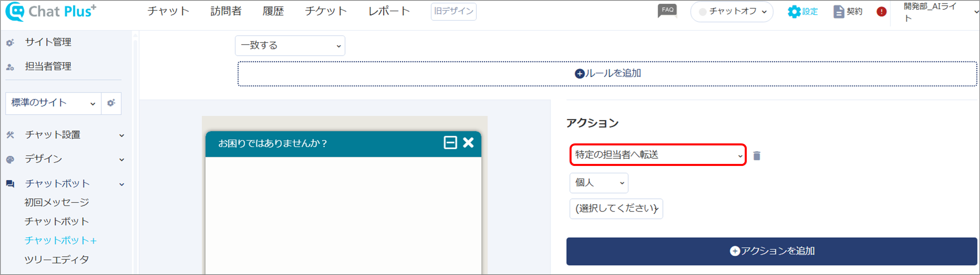Open the 標準のサイト site selector

click(53, 103)
